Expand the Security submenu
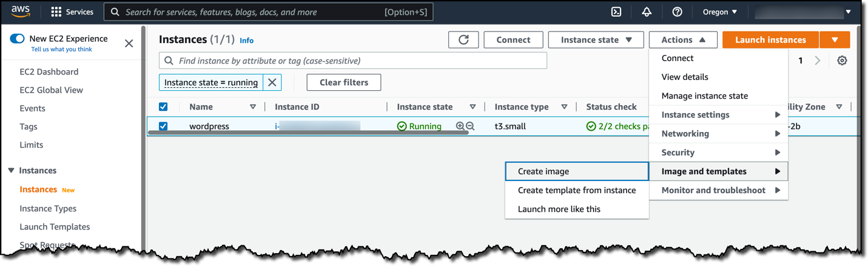The image size is (868, 267). tap(718, 153)
